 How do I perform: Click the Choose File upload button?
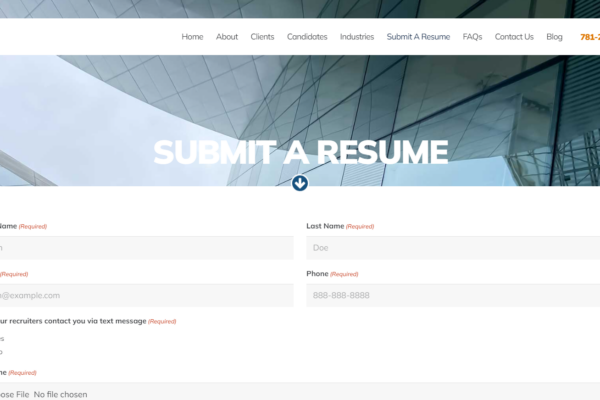[x=15, y=394]
